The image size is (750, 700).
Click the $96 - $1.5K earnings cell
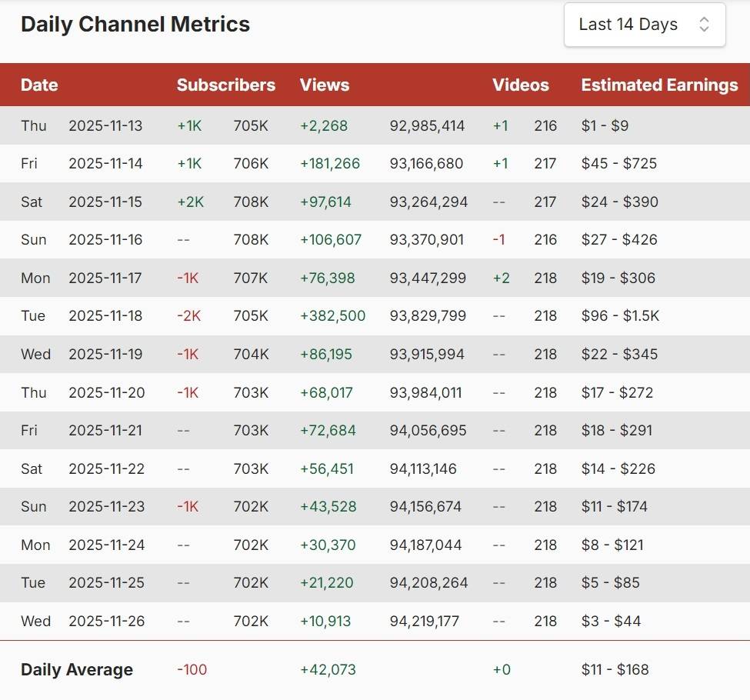click(x=620, y=316)
